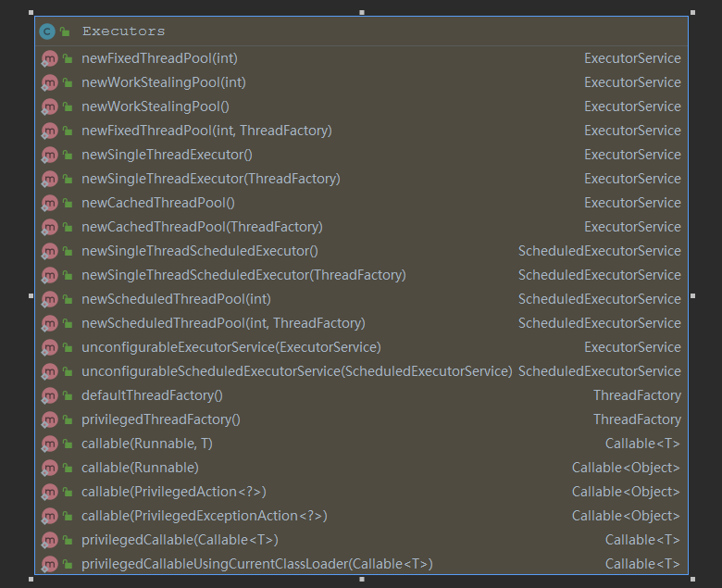Click ThreadFactory return type of privilegedThreadFactory()
Viewport: 722px width, 588px height.
(x=637, y=419)
